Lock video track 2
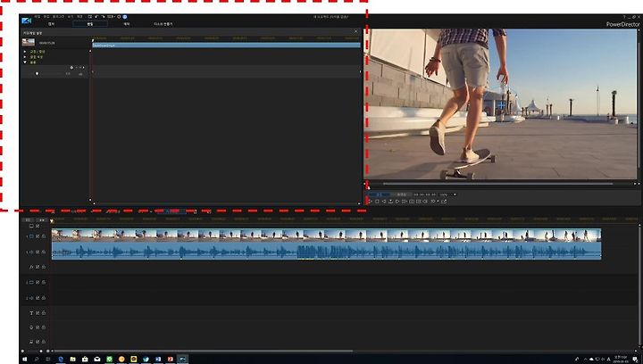Image resolution: width=643 pixels, height=364 pixels. (43, 283)
